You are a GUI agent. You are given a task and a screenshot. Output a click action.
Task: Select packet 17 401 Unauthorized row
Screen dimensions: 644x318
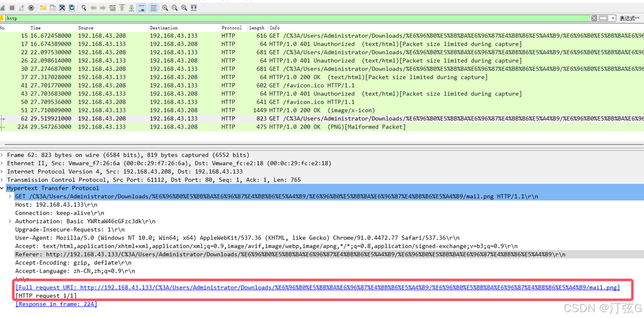322,44
